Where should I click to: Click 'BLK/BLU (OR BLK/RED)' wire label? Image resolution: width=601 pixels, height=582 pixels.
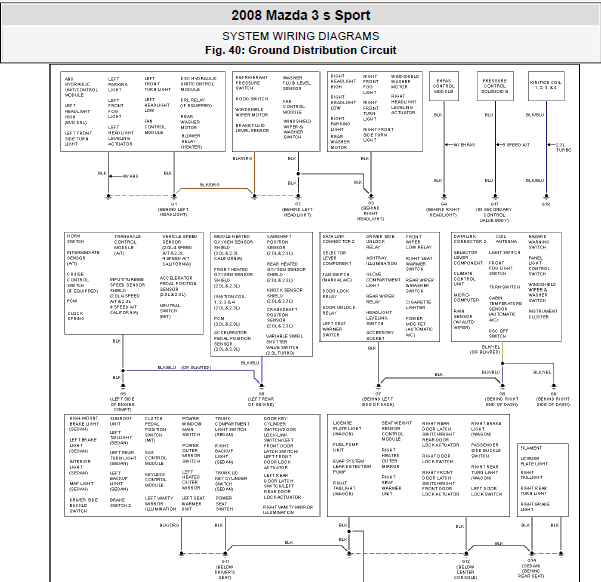tap(184, 367)
